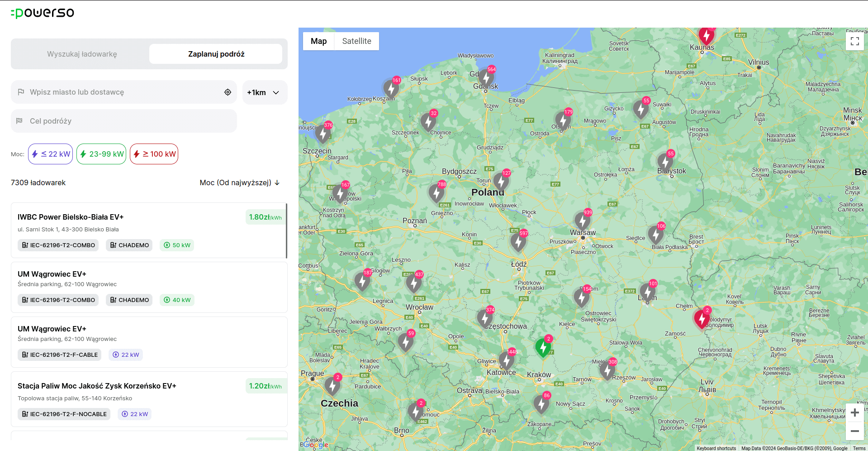Click cluster marker 106 near Biała Podlaska
The image size is (868, 451).
click(656, 234)
